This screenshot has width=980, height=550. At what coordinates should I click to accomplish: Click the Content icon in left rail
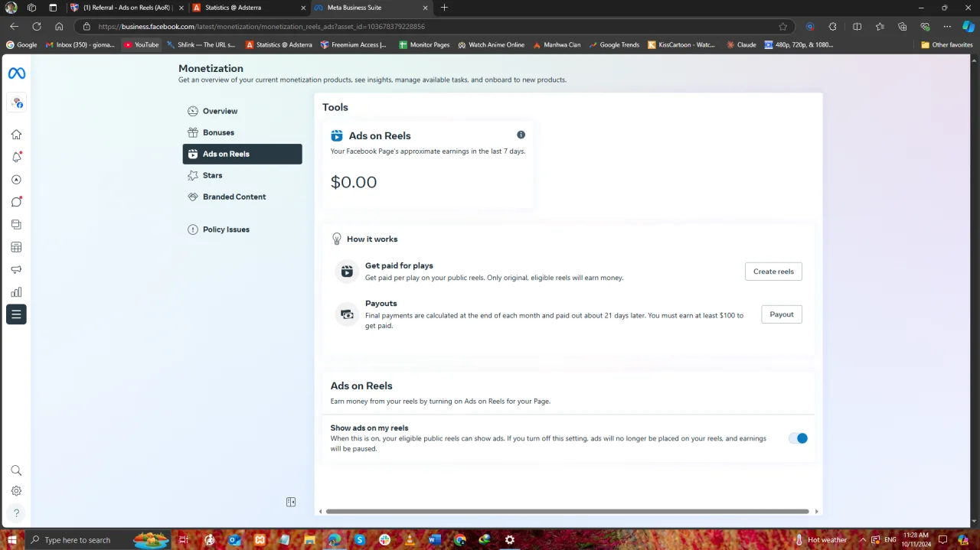tap(16, 225)
